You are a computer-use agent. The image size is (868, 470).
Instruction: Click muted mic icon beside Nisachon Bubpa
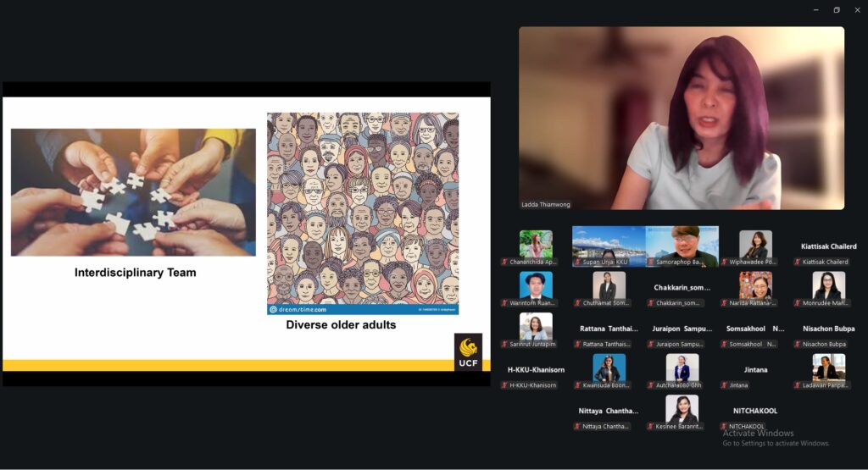798,345
